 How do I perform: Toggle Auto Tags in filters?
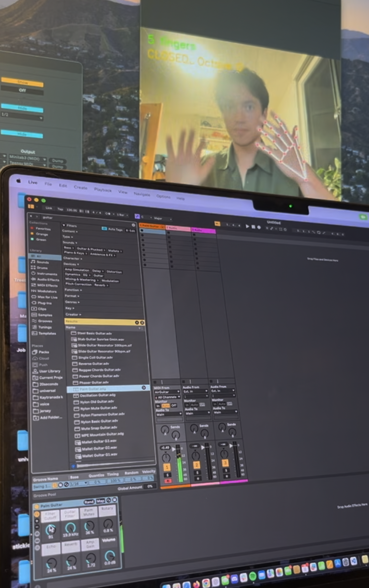tap(113, 229)
